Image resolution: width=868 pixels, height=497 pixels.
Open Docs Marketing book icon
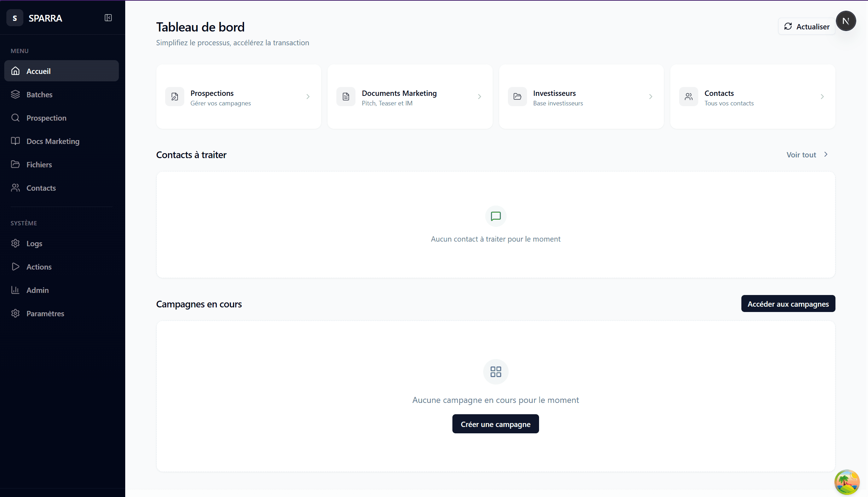coord(15,141)
